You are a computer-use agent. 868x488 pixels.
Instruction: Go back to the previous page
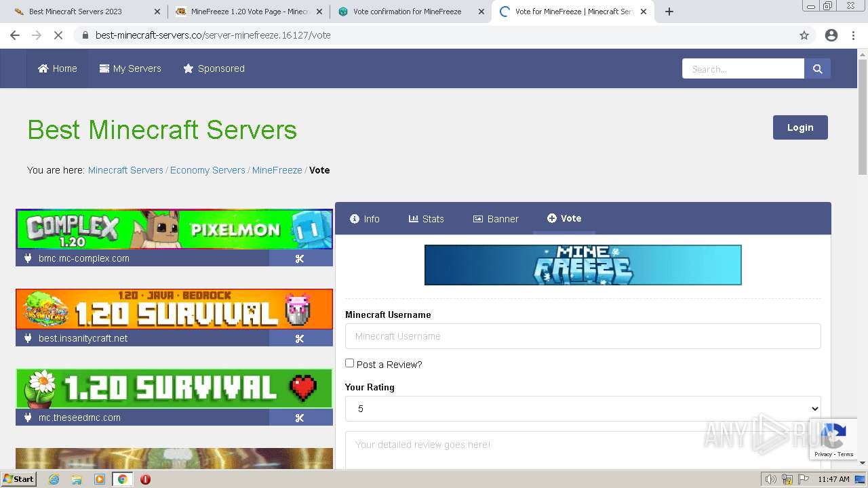click(x=15, y=35)
